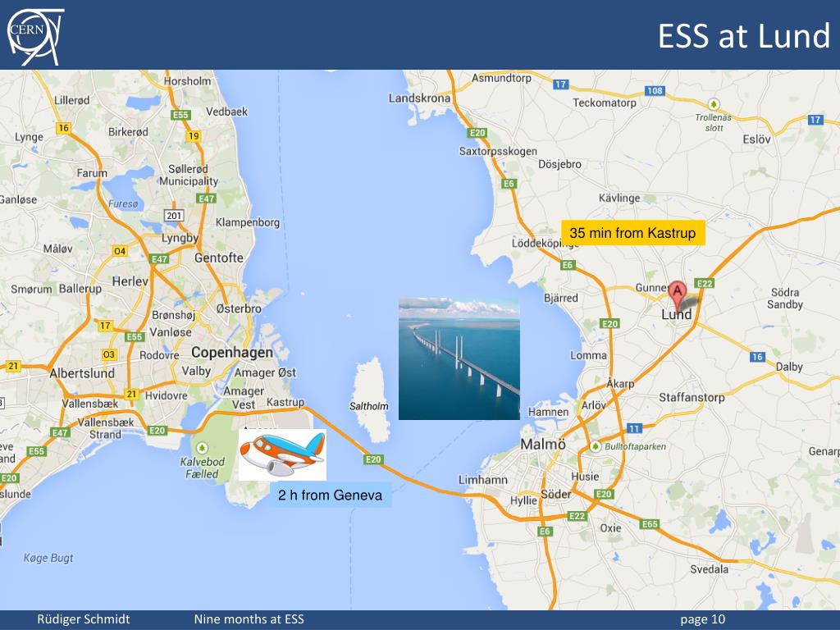Click the '2 h from Geneva' blue label

point(330,495)
